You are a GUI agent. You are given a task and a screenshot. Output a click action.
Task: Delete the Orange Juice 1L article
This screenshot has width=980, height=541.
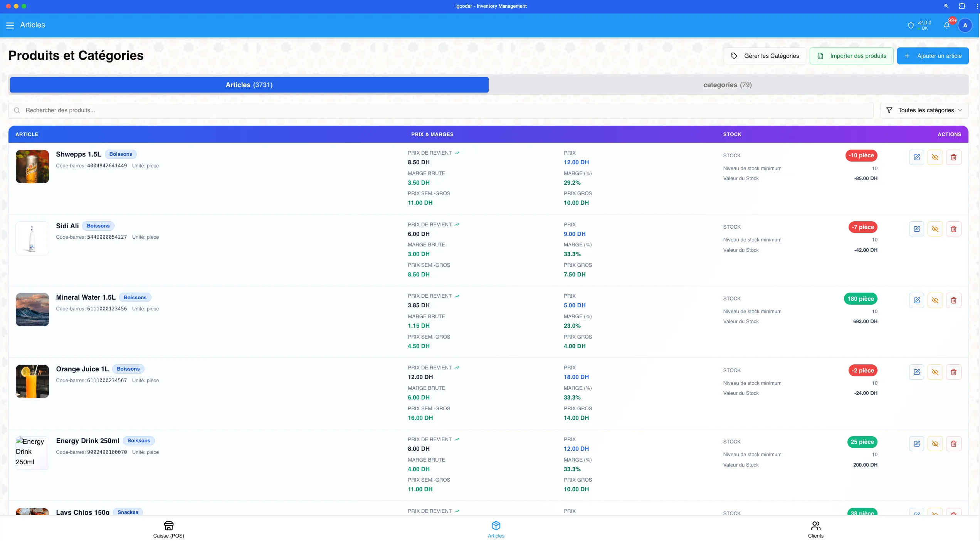[x=953, y=372]
